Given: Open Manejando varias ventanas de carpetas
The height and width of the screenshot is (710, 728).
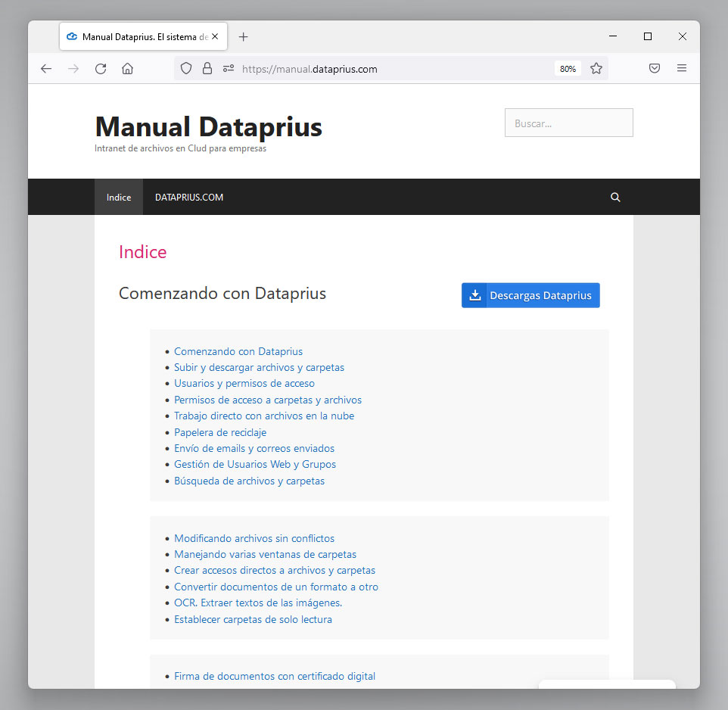Looking at the screenshot, I should pos(265,554).
